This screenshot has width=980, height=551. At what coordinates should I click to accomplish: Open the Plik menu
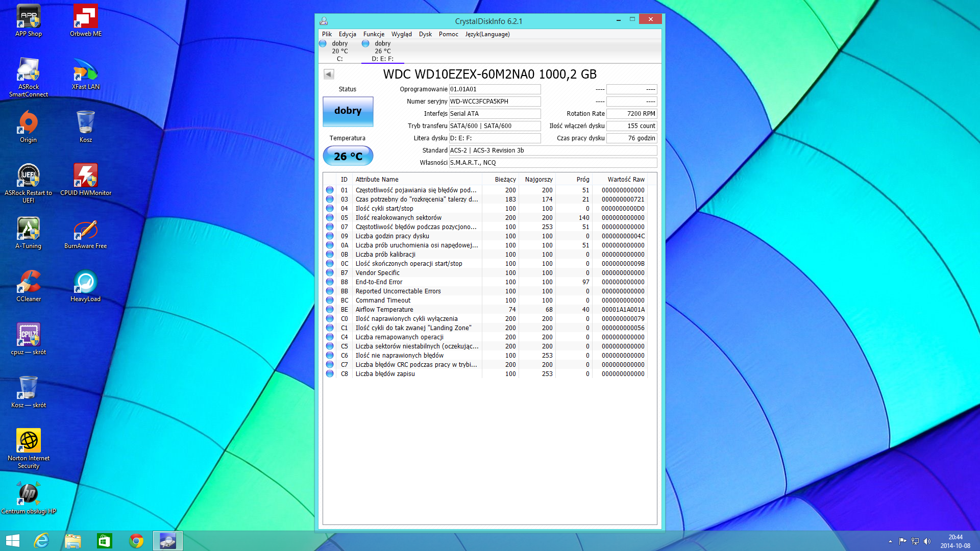pyautogui.click(x=327, y=34)
